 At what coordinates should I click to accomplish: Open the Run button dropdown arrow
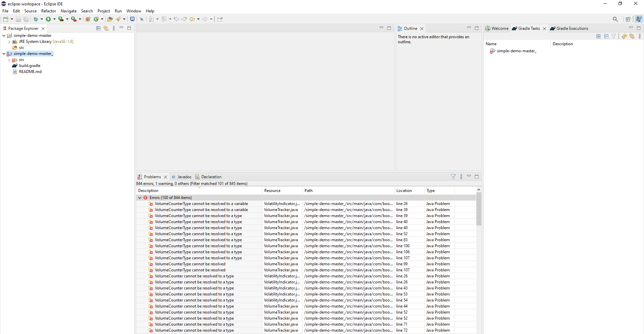(54, 19)
